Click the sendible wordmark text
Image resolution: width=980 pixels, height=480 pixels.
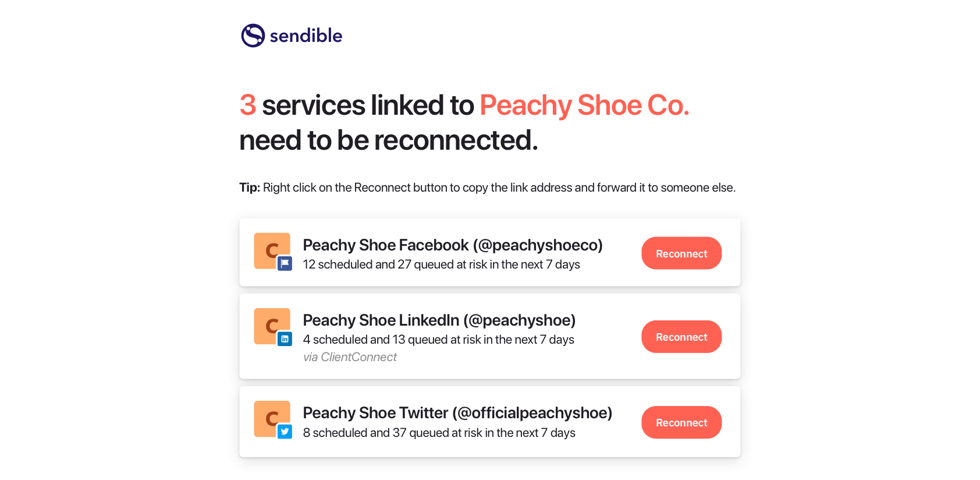point(306,36)
